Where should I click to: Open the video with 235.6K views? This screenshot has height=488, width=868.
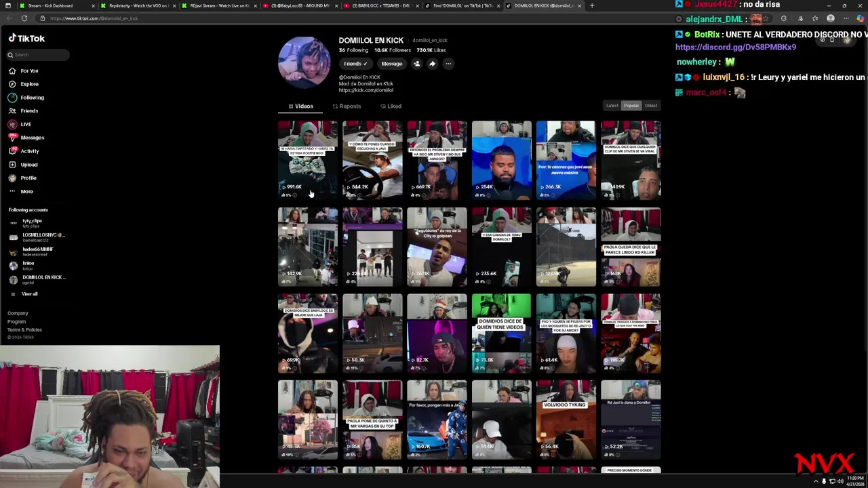pyautogui.click(x=501, y=247)
